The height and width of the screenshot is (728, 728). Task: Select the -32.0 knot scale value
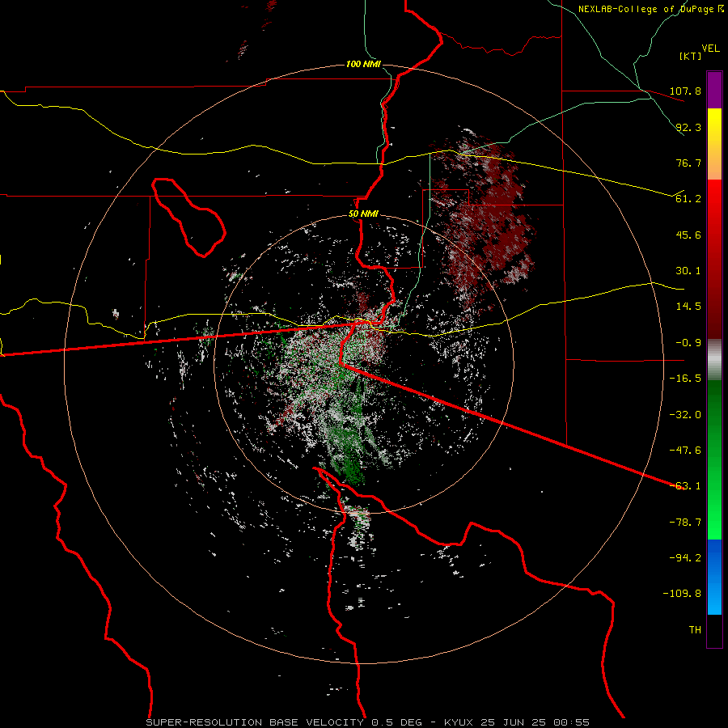pyautogui.click(x=685, y=415)
